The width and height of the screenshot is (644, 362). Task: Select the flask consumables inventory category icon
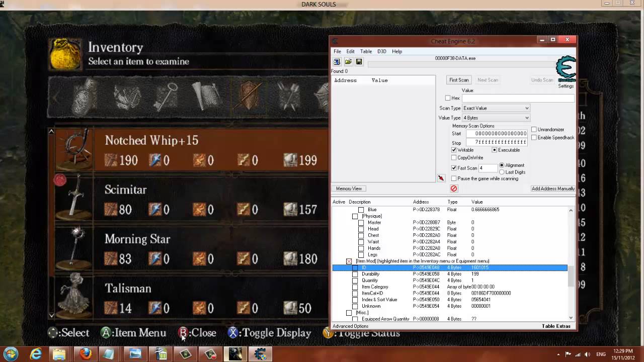(84, 96)
